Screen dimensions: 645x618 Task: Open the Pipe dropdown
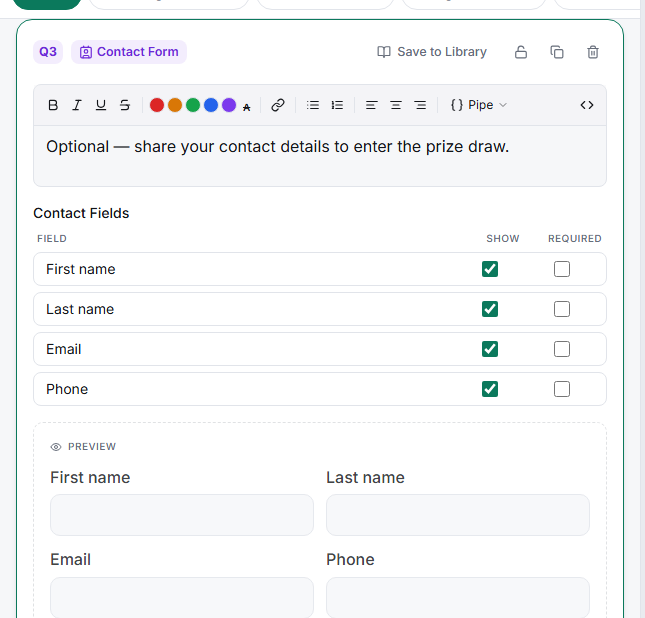pyautogui.click(x=479, y=105)
